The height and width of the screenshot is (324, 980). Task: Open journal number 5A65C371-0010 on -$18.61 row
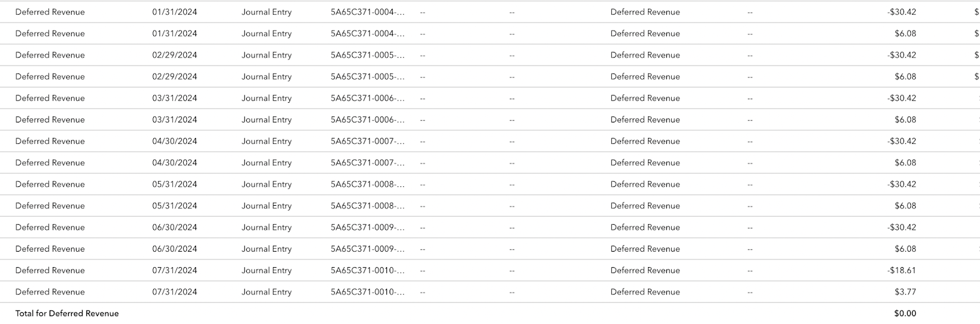[x=367, y=270]
